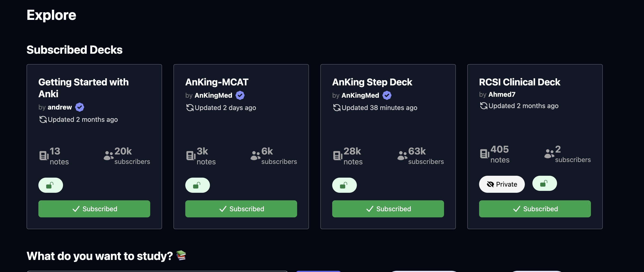Click the unlock badge on AnKing Step Deck
This screenshot has height=272, width=644.
[x=344, y=185]
